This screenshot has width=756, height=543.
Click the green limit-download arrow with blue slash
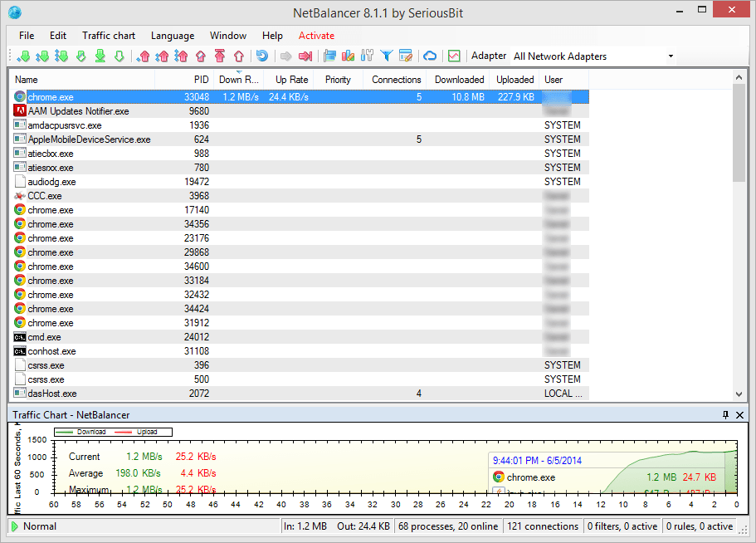pos(81,56)
